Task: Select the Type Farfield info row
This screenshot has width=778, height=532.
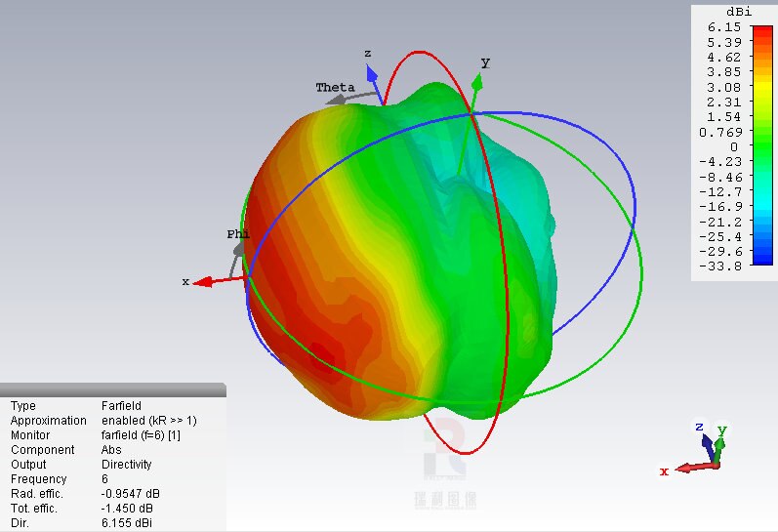Action: click(112, 405)
